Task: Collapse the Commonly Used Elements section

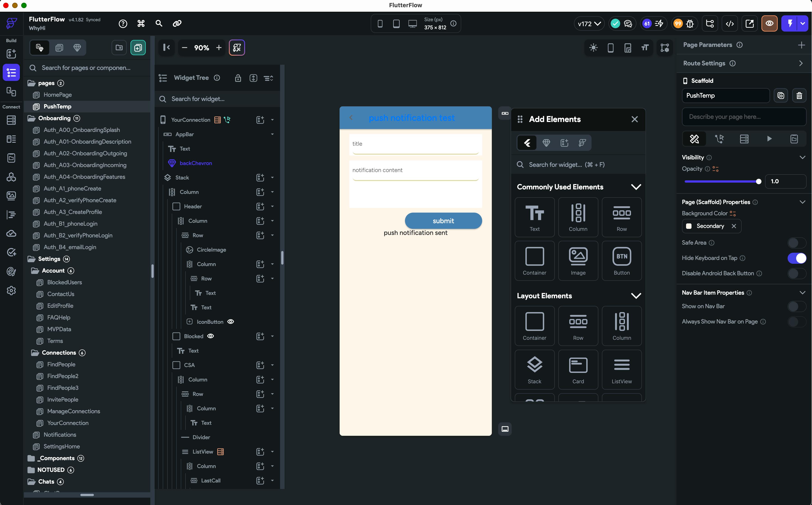Action: tap(636, 187)
